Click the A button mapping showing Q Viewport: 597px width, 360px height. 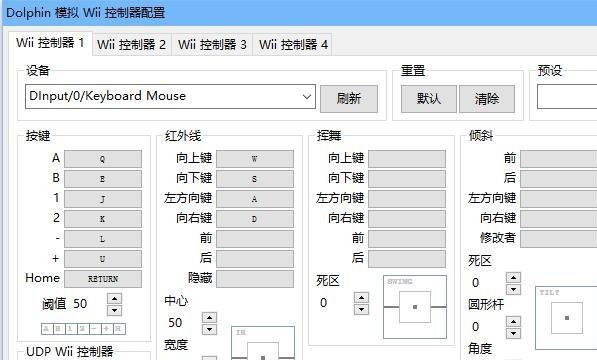[103, 159]
